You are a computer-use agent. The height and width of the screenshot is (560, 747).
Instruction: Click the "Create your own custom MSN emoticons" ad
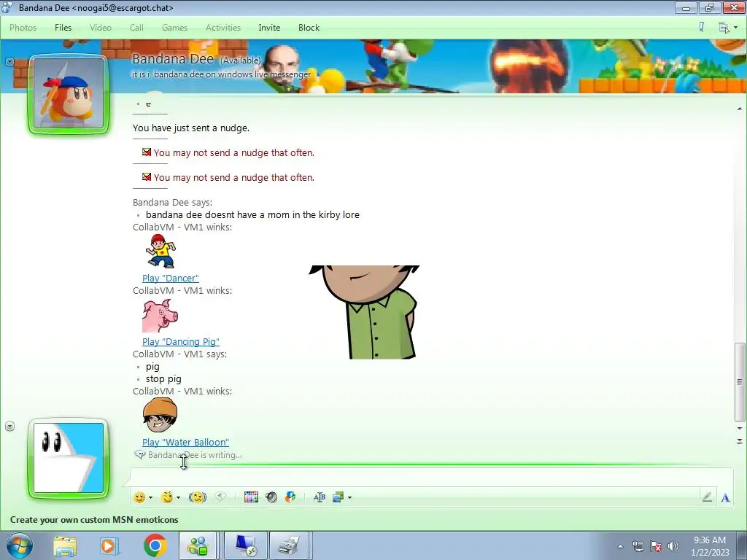(94, 519)
